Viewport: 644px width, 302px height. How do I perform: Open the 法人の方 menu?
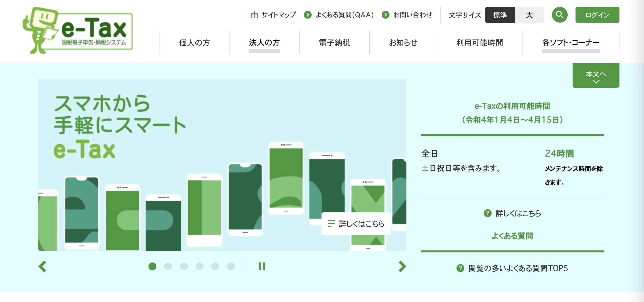(x=264, y=43)
